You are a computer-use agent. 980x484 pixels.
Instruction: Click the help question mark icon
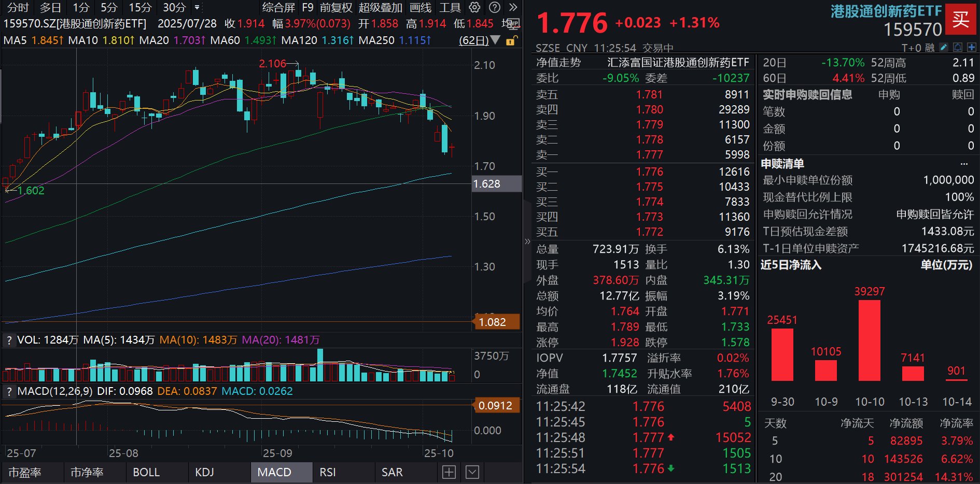494,7
